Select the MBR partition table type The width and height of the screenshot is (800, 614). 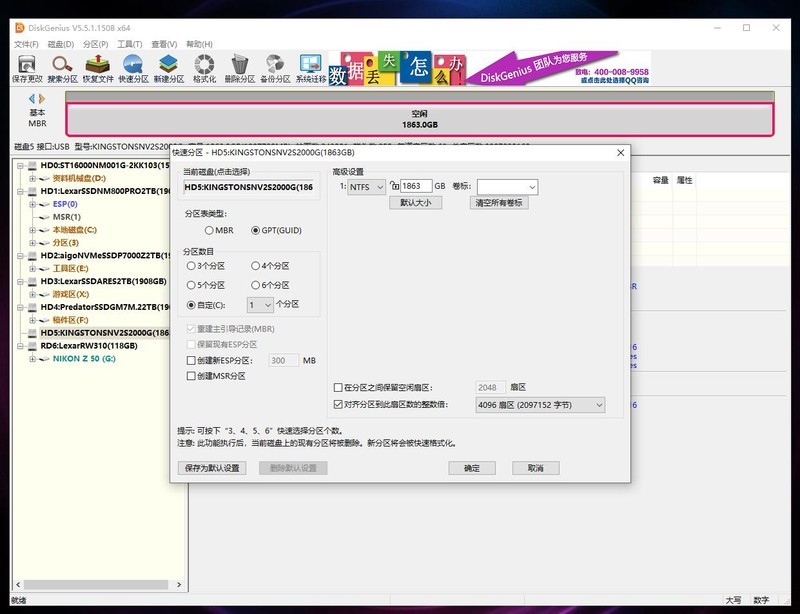pyautogui.click(x=210, y=230)
